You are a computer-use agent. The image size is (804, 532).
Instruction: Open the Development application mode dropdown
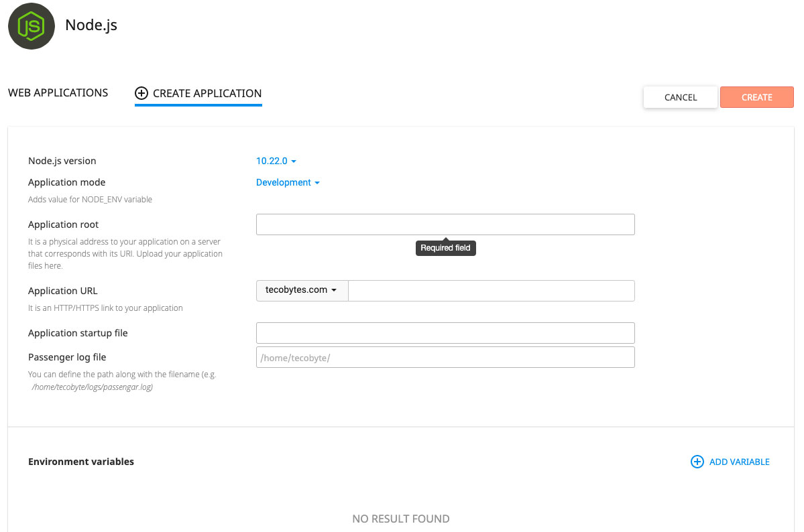tap(288, 182)
